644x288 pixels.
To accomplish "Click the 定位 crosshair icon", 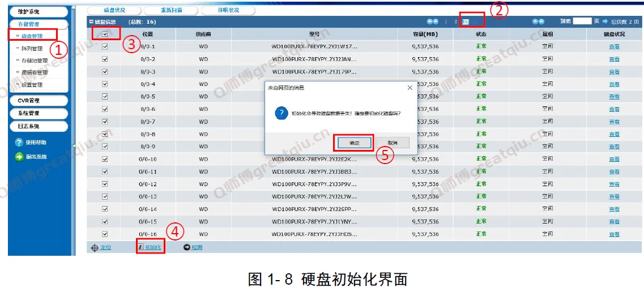I will point(95,247).
